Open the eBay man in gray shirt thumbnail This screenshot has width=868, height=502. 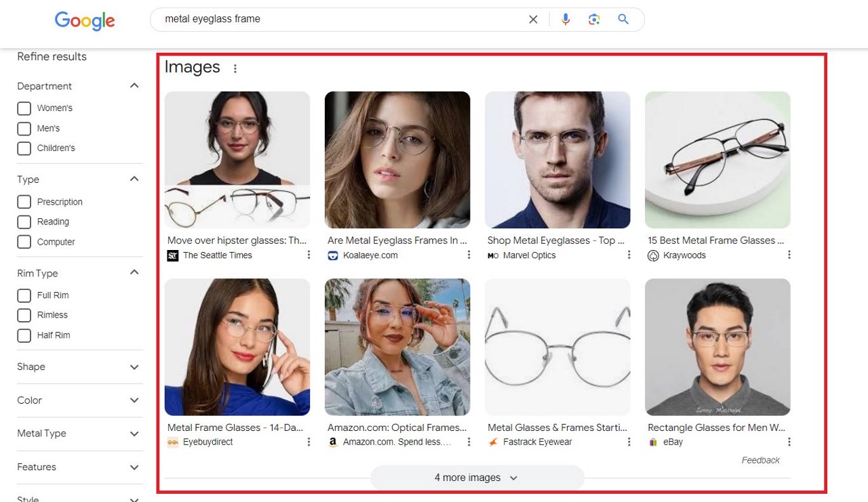pos(717,347)
